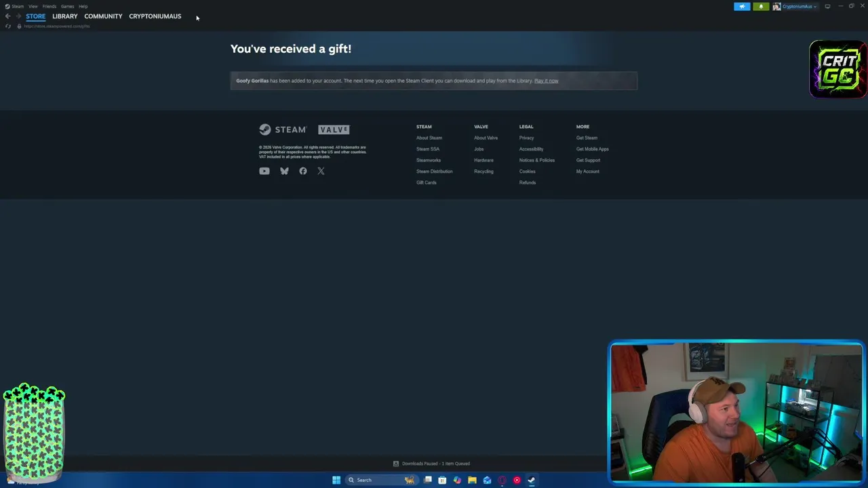Open Copilot from the taskbar

457,480
